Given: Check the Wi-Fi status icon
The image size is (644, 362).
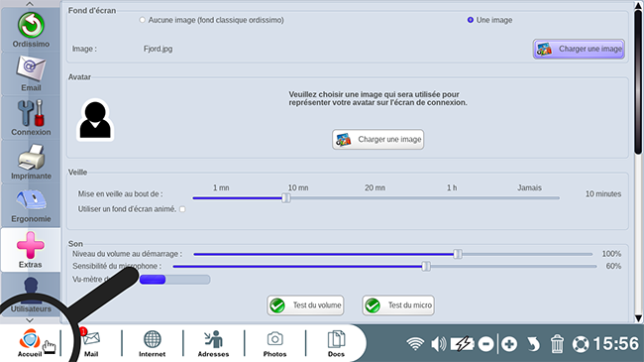Looking at the screenshot, I should click(x=415, y=343).
